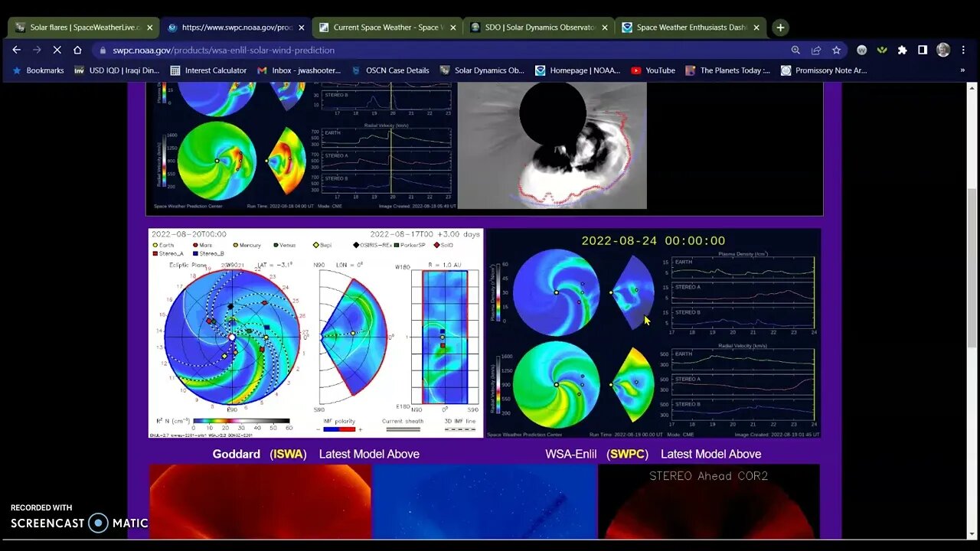Click the WSA-Enlil label text
This screenshot has width=980, height=551.
(x=571, y=454)
